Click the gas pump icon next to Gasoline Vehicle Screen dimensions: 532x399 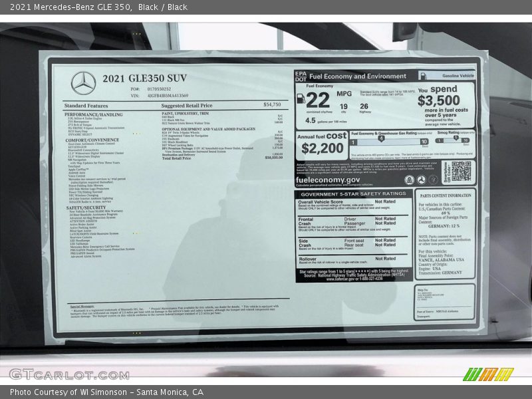coord(424,76)
